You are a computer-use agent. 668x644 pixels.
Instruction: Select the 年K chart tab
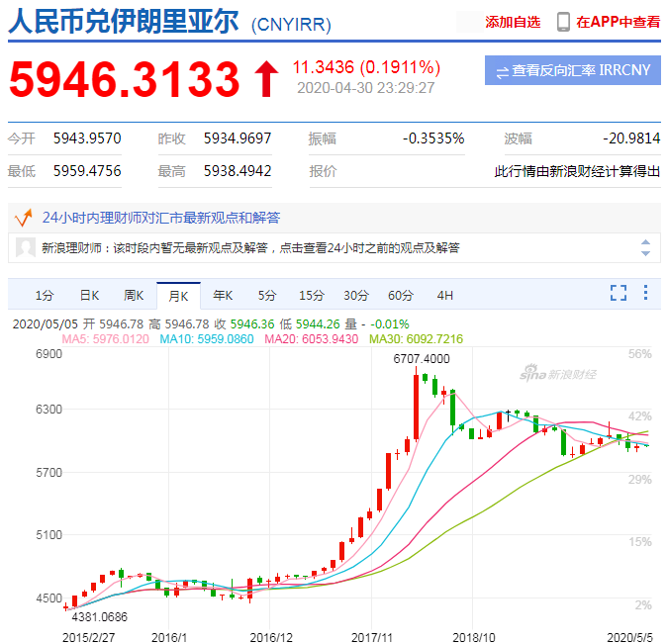tap(223, 296)
